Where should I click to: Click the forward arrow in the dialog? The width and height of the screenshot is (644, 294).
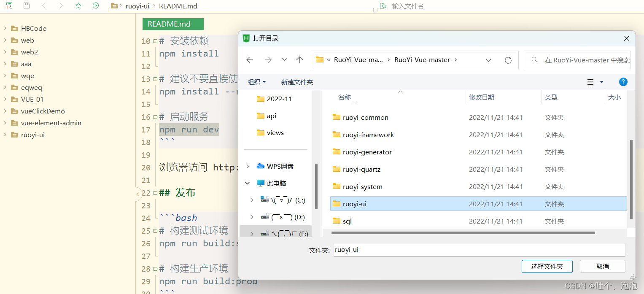[268, 60]
